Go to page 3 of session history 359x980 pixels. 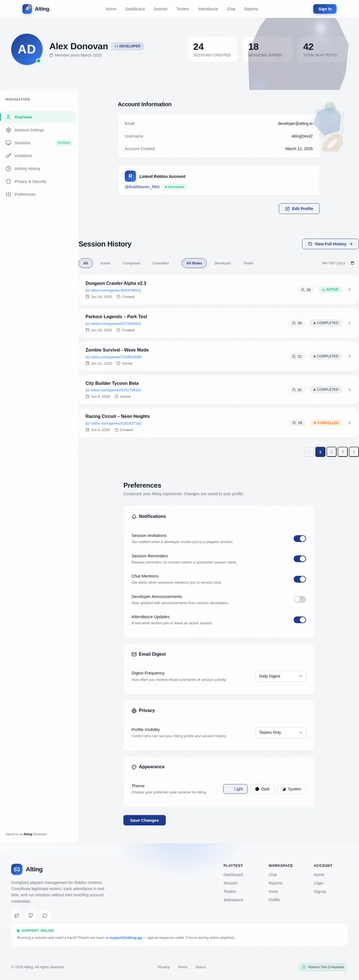(x=343, y=452)
